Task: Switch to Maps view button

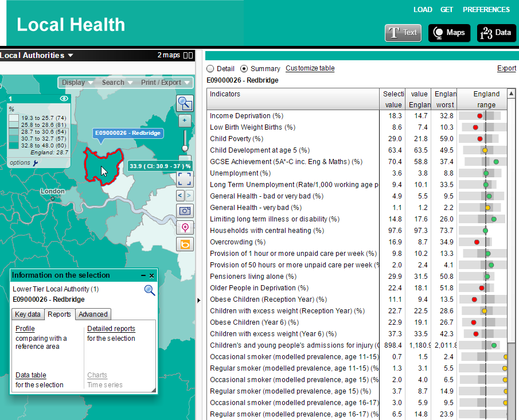Action: tap(449, 33)
